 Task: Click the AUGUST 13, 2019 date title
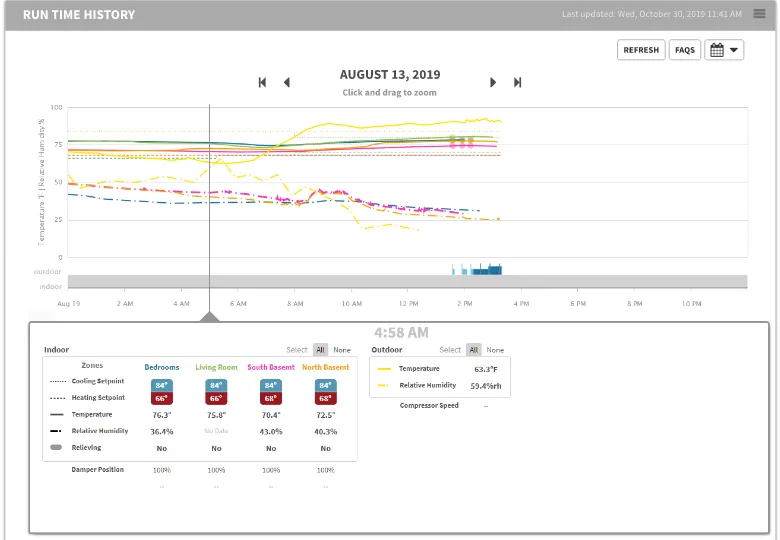390,75
